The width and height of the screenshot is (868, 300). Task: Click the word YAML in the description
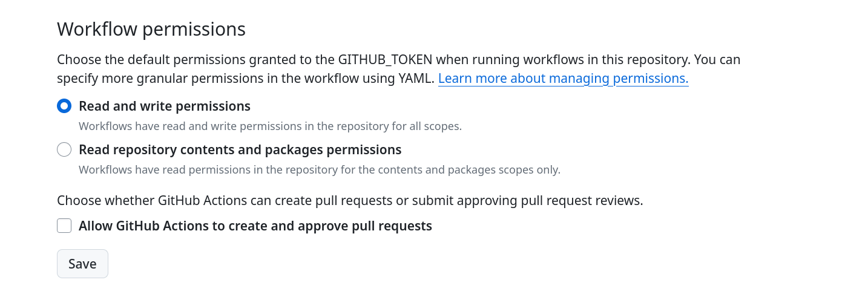pyautogui.click(x=416, y=78)
